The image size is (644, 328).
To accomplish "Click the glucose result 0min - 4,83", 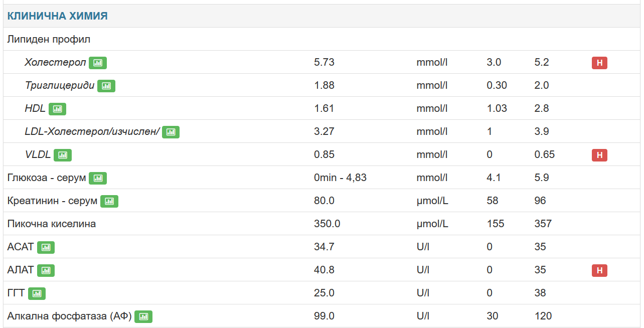I will (340, 178).
